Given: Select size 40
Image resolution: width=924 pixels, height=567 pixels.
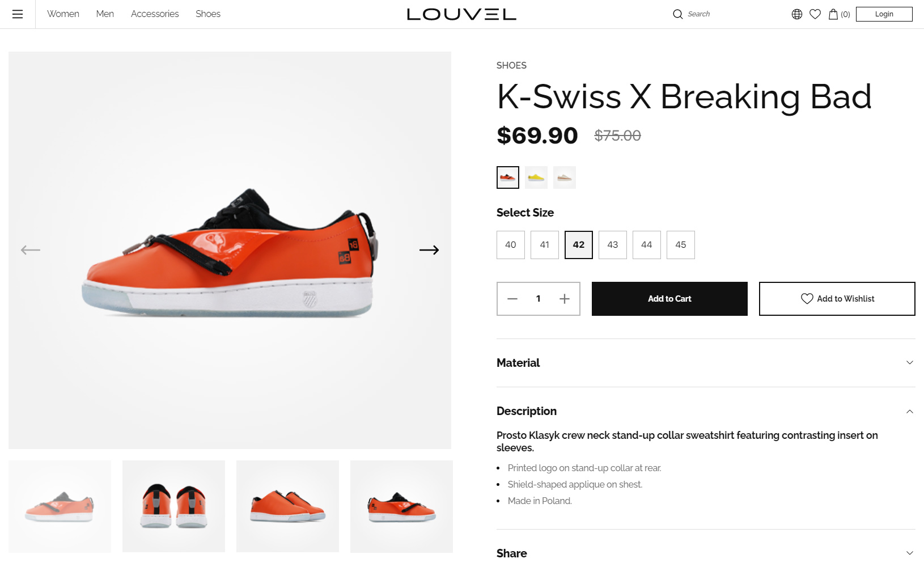Looking at the screenshot, I should pyautogui.click(x=511, y=245).
